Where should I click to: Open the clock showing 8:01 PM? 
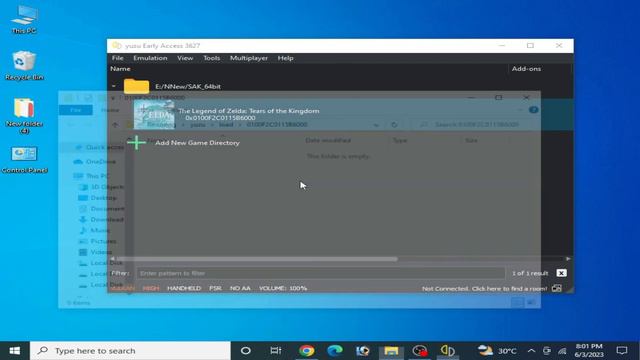click(x=589, y=351)
